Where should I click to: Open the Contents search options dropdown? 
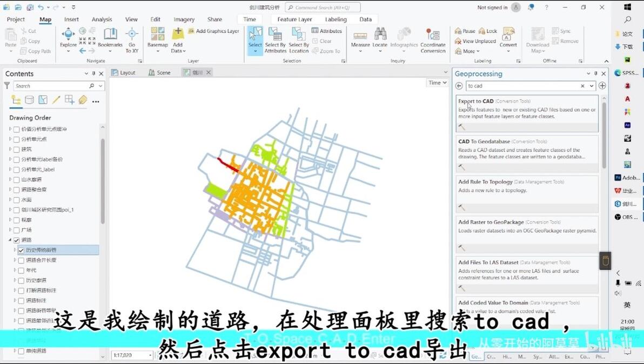(x=100, y=86)
